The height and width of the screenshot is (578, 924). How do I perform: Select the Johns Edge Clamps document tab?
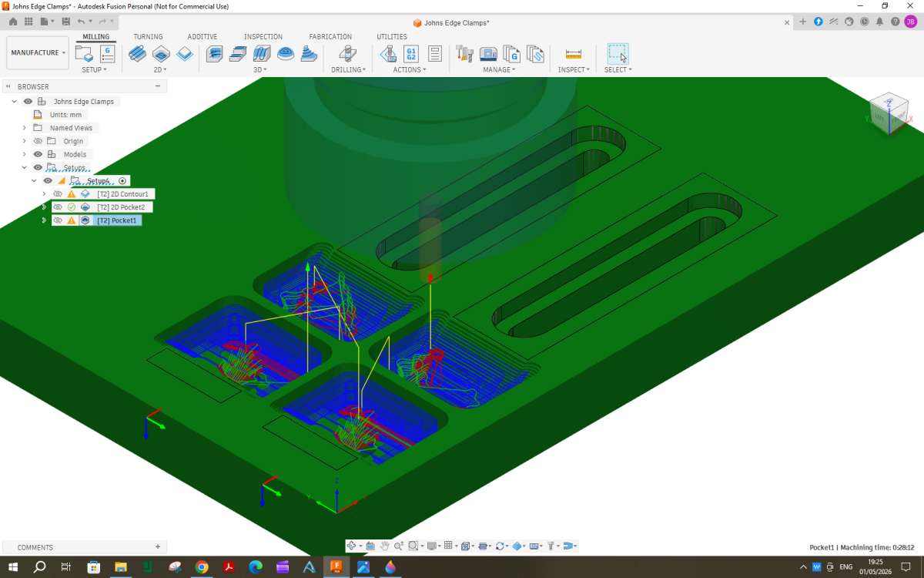click(457, 22)
